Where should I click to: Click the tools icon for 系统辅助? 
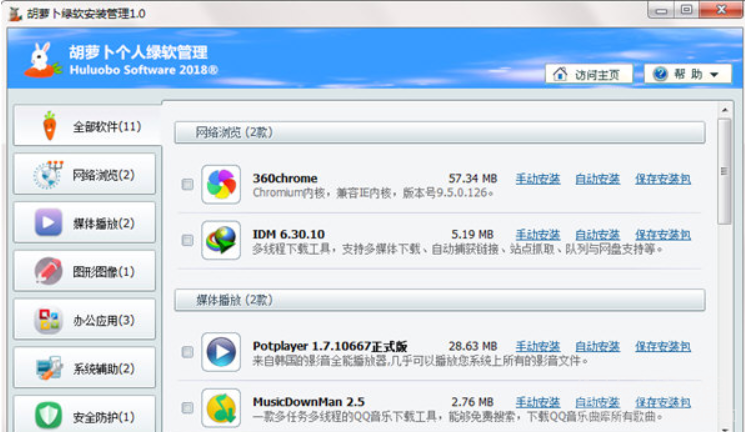point(48,368)
